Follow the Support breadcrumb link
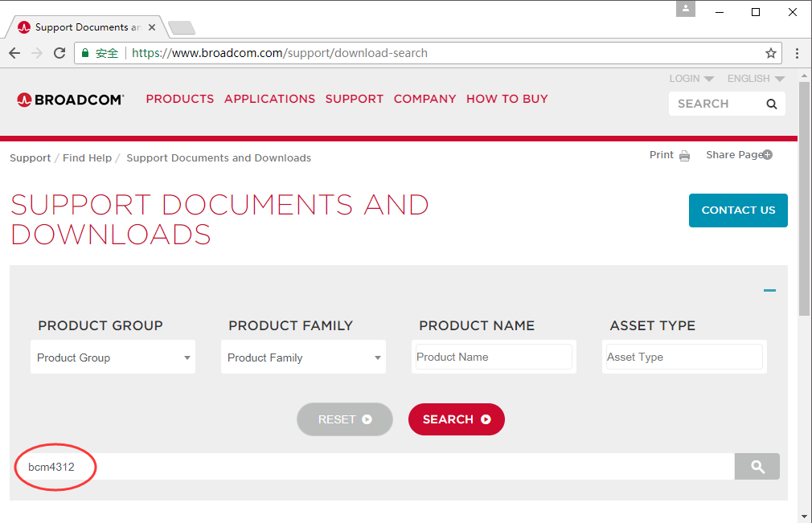The height and width of the screenshot is (523, 812). (30, 157)
